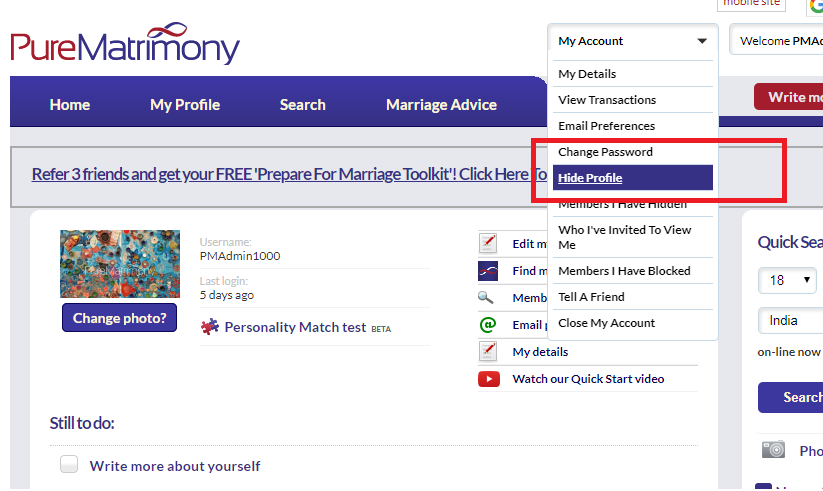Select Tell A Friend entry
Screen dimensions: 823x491
[x=632, y=297]
